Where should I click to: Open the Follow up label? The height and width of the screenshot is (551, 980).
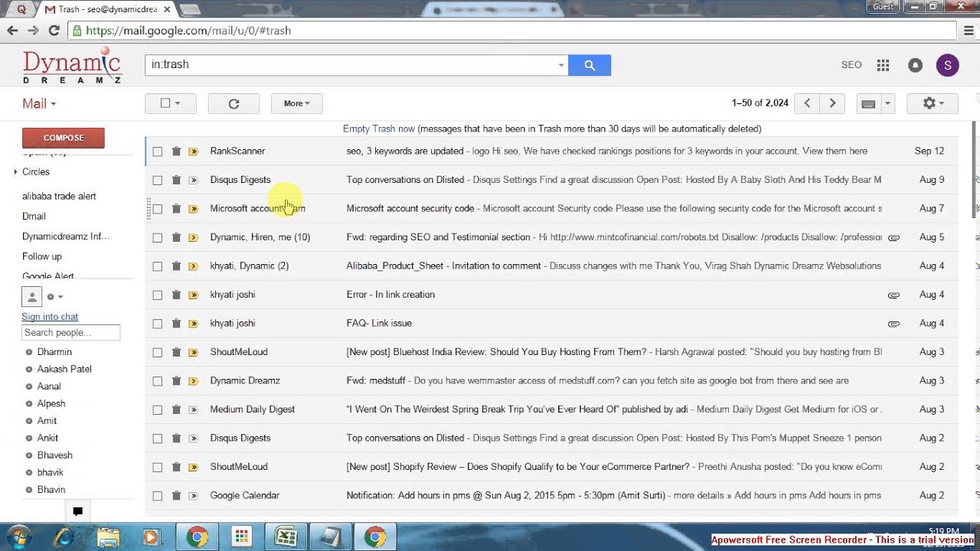point(42,256)
